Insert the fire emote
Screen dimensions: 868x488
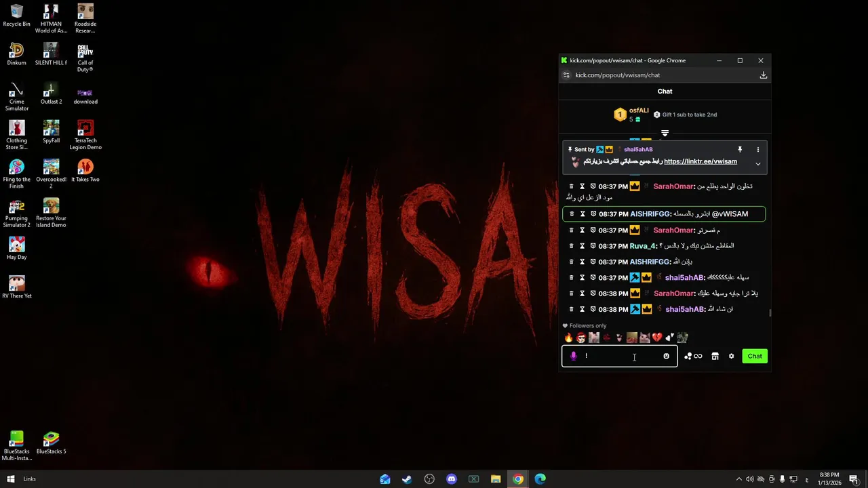(x=568, y=338)
